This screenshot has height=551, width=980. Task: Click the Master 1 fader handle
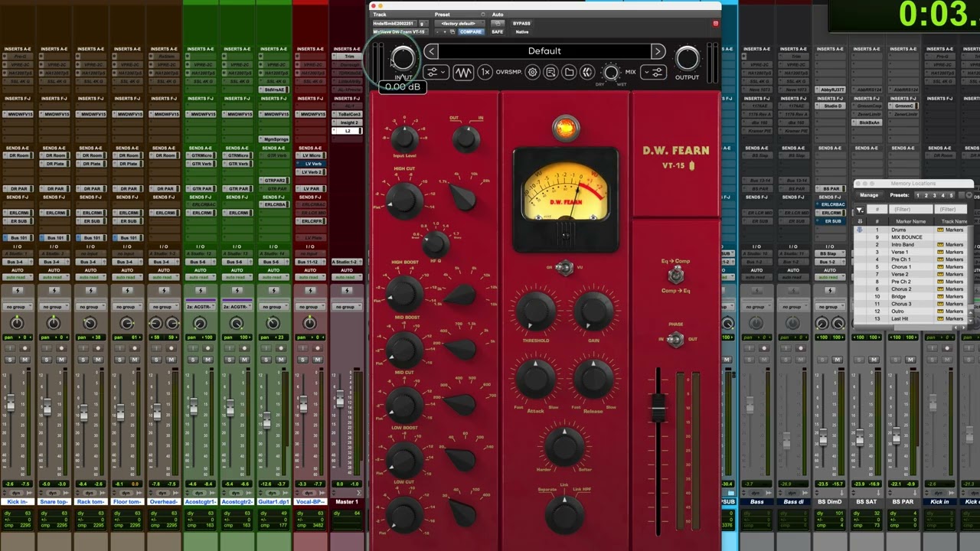(x=341, y=398)
